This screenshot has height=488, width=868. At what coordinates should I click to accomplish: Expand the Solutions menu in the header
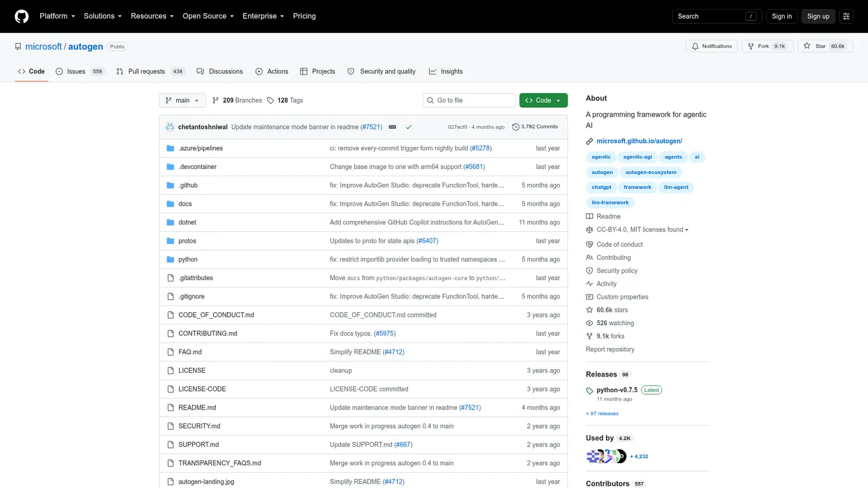[x=103, y=16]
